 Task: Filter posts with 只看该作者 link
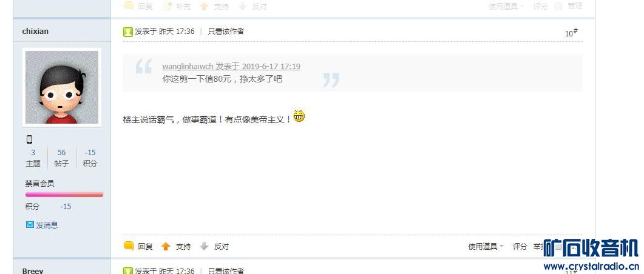(226, 31)
